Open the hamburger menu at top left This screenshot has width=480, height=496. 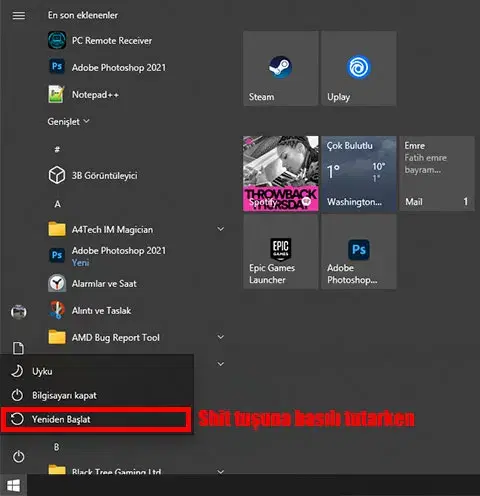(x=19, y=15)
